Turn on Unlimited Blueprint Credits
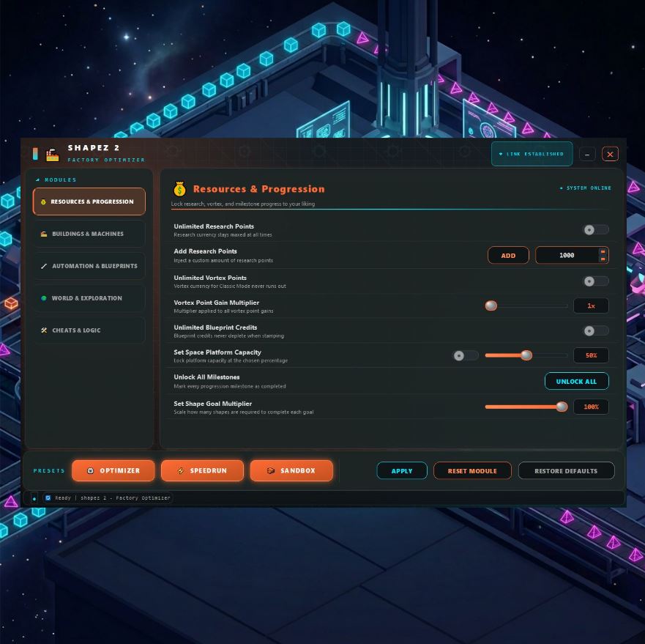 (596, 330)
